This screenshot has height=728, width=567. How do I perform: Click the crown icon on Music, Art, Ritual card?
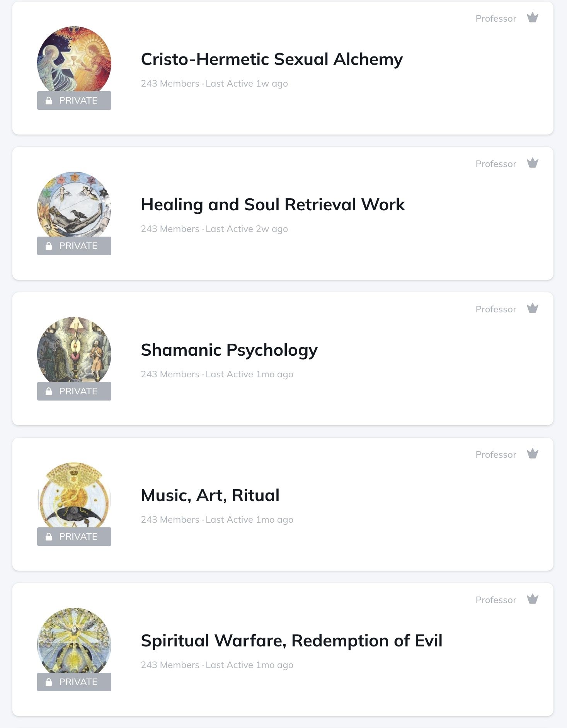pyautogui.click(x=533, y=454)
